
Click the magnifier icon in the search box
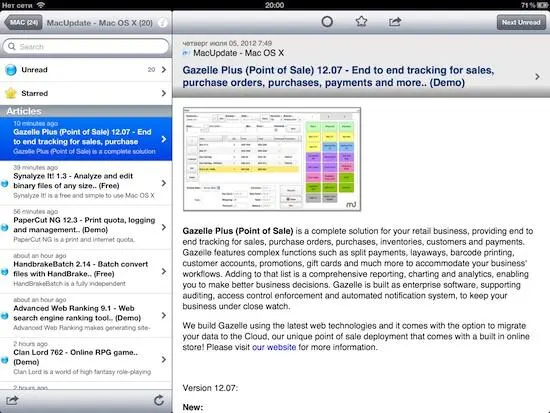(x=12, y=46)
